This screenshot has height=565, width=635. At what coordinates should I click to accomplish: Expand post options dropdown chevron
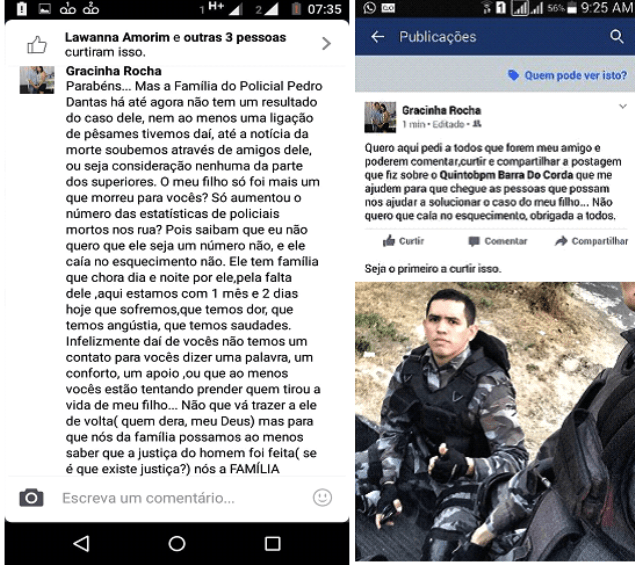point(623,107)
